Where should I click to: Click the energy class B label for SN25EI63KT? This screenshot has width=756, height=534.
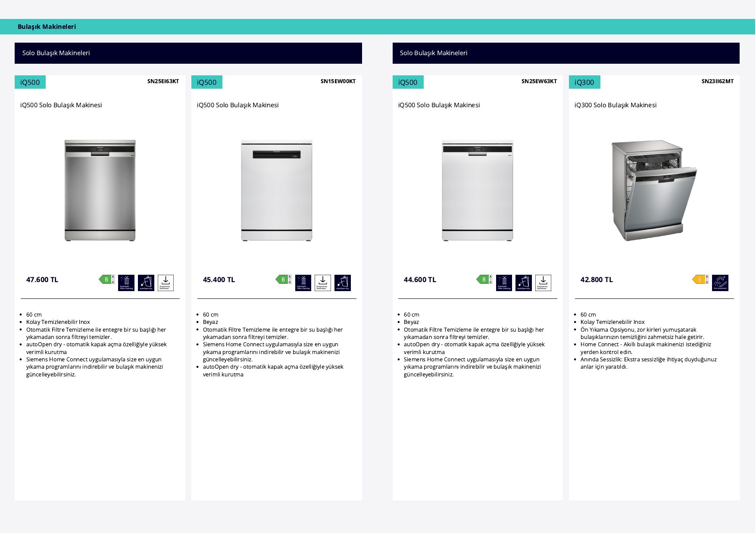pyautogui.click(x=107, y=279)
